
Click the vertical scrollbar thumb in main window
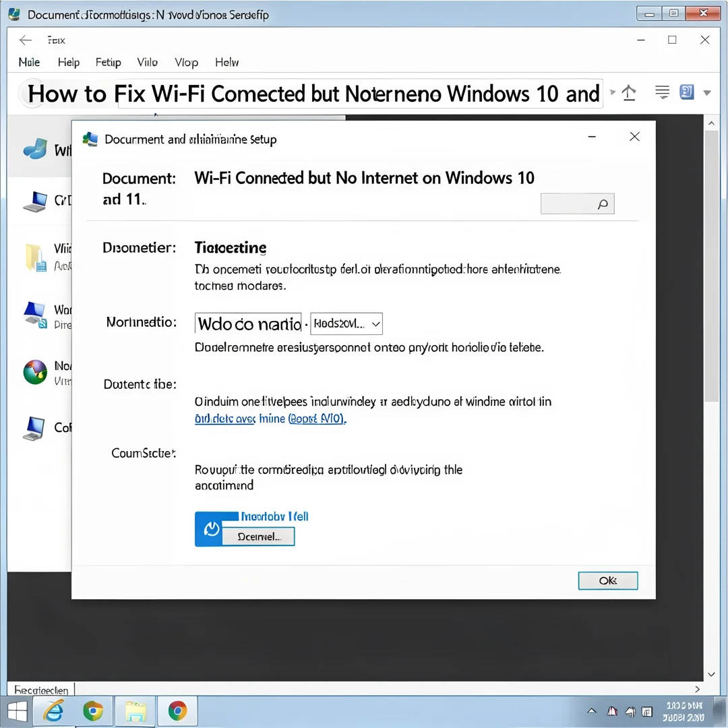pyautogui.click(x=711, y=266)
